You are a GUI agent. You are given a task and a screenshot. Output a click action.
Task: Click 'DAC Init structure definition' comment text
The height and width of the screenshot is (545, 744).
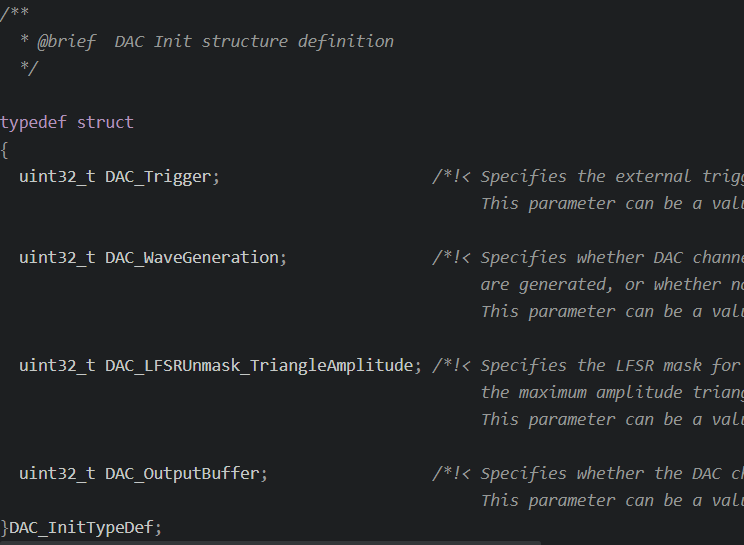tap(254, 42)
